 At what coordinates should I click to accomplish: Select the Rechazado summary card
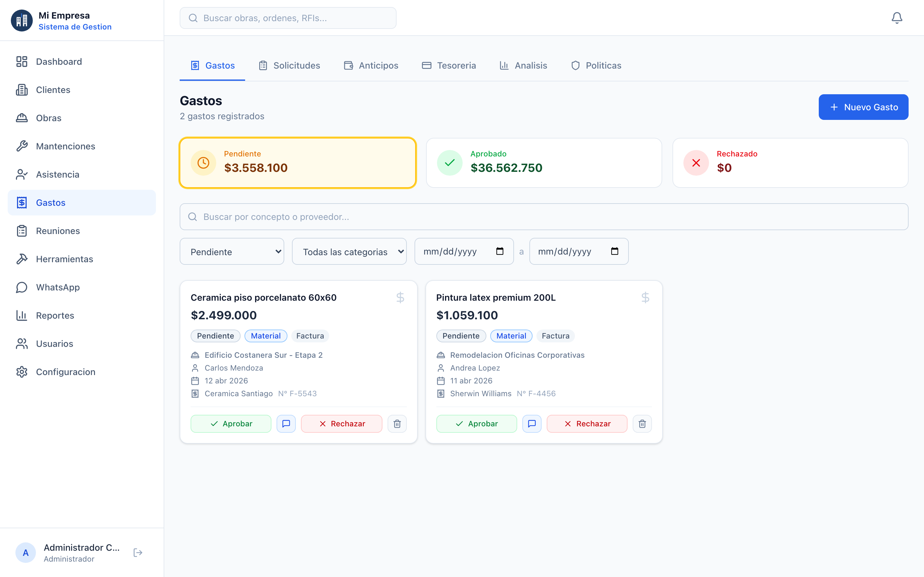point(790,163)
